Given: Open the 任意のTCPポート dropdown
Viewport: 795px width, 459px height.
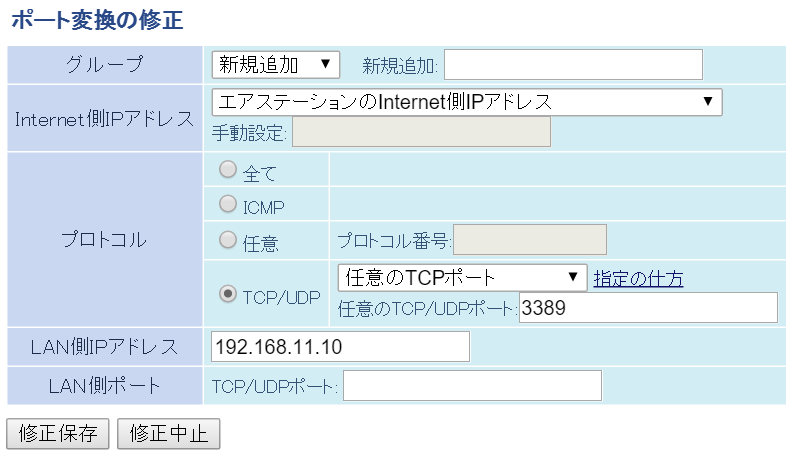Looking at the screenshot, I should click(463, 277).
